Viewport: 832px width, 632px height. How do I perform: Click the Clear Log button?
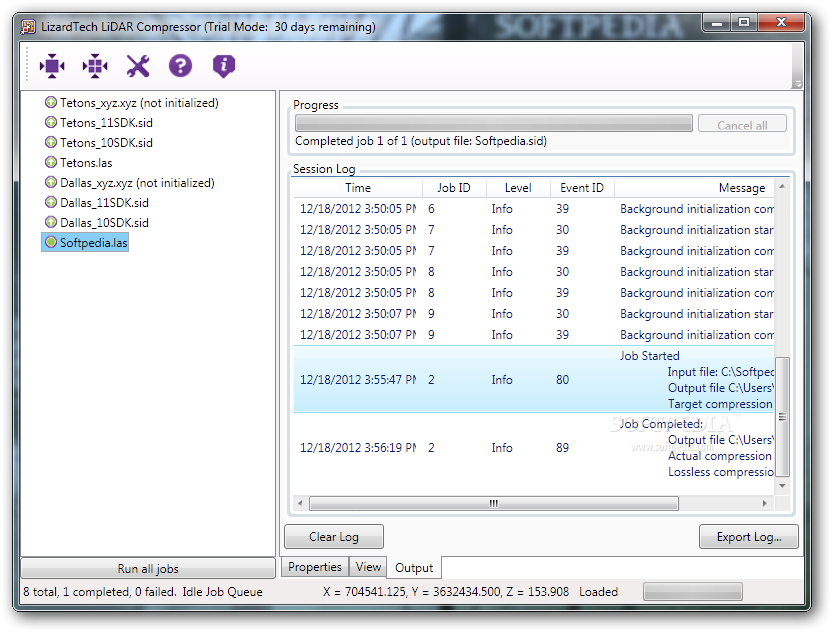pos(334,536)
